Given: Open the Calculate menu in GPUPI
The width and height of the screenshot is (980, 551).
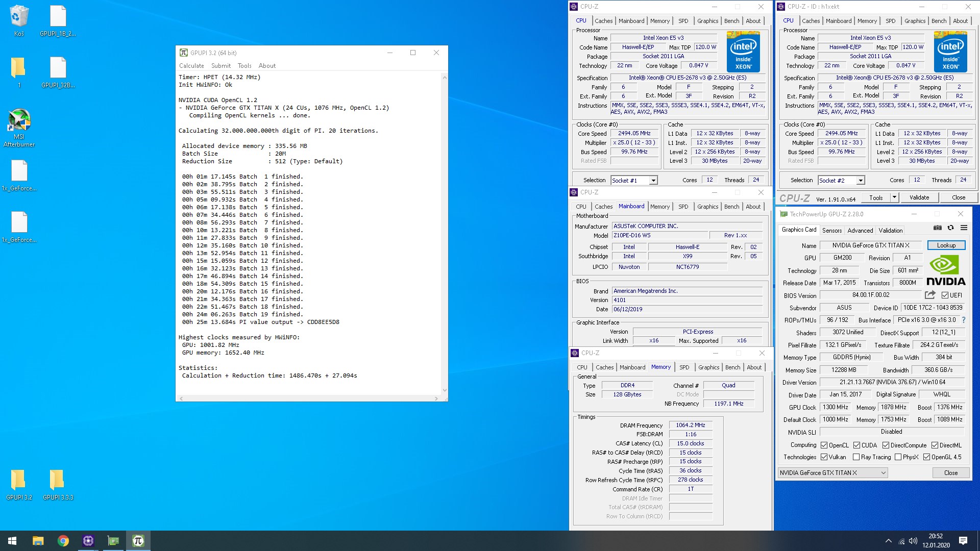Looking at the screenshot, I should tap(191, 66).
